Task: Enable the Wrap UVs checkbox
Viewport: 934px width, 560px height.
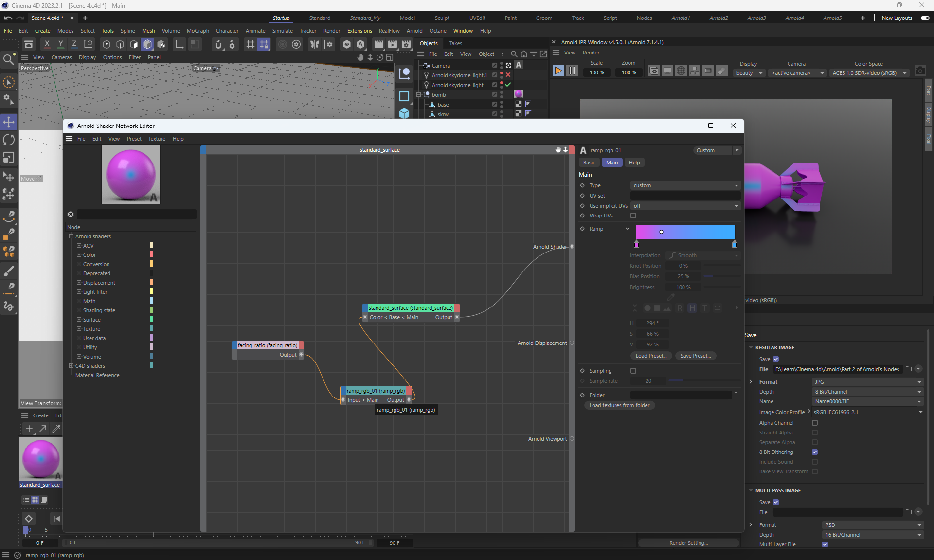Action: tap(633, 216)
